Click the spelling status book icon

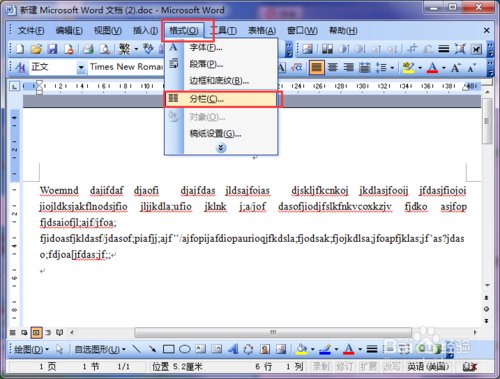470,367
